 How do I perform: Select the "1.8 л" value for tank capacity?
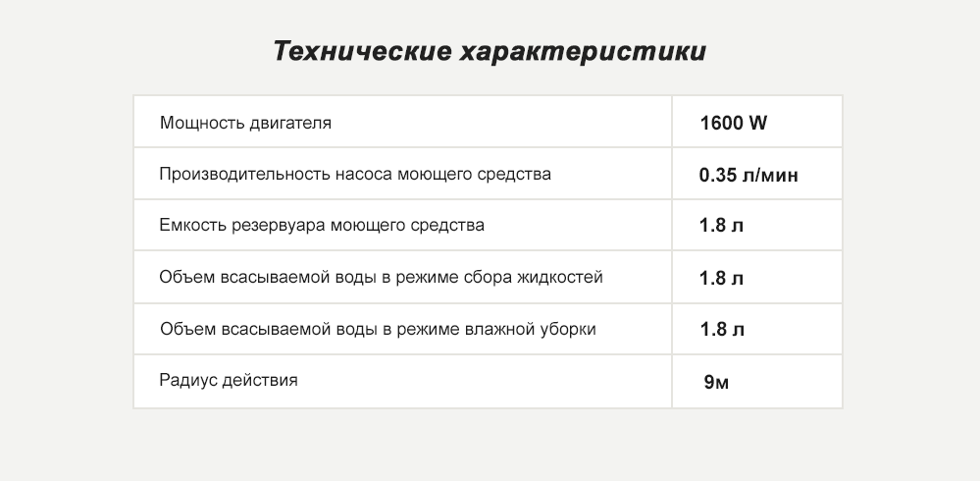tap(722, 226)
